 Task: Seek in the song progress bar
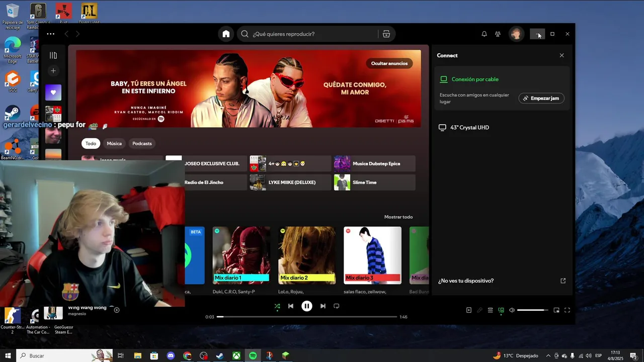click(x=307, y=317)
